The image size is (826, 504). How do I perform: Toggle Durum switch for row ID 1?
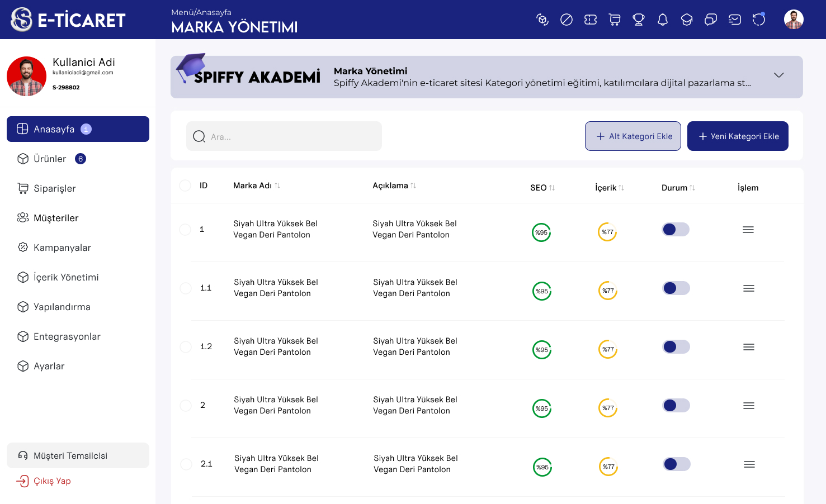pyautogui.click(x=676, y=230)
